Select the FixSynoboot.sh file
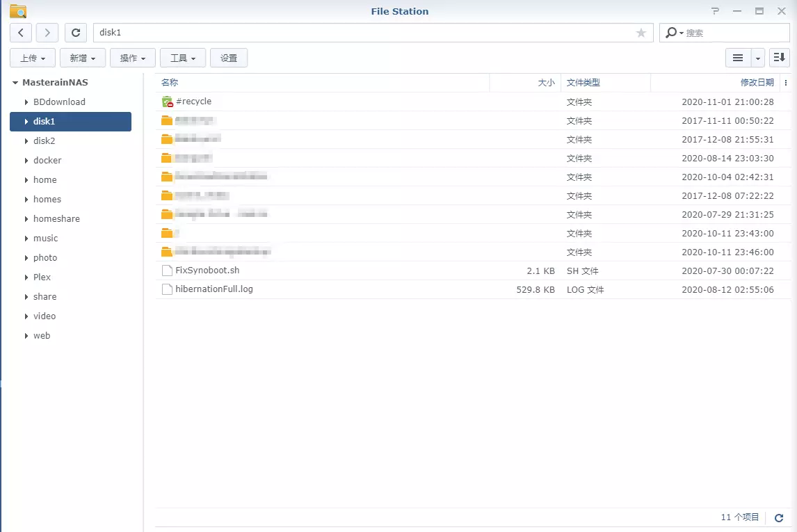797x532 pixels. coord(207,271)
